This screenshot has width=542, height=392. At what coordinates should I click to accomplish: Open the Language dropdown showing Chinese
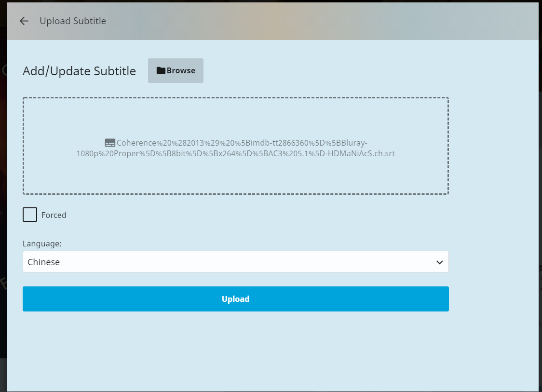(236, 262)
